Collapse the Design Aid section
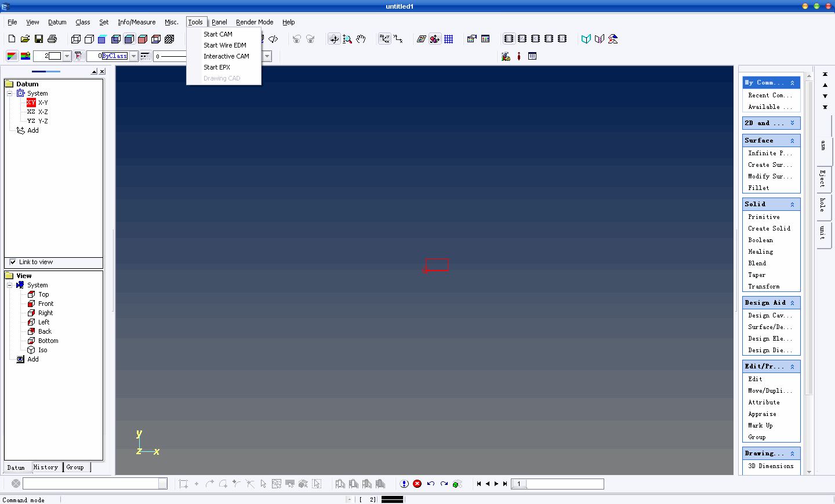The height and width of the screenshot is (504, 835). pyautogui.click(x=792, y=303)
